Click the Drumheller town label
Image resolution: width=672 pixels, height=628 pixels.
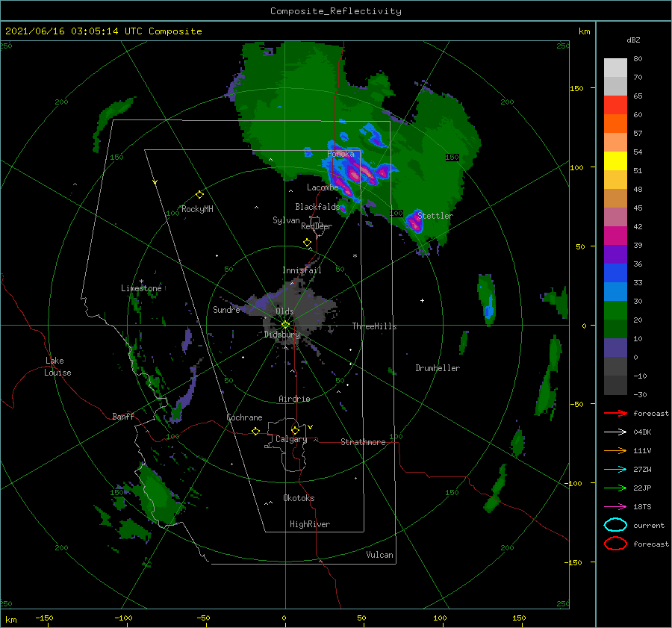438,368
